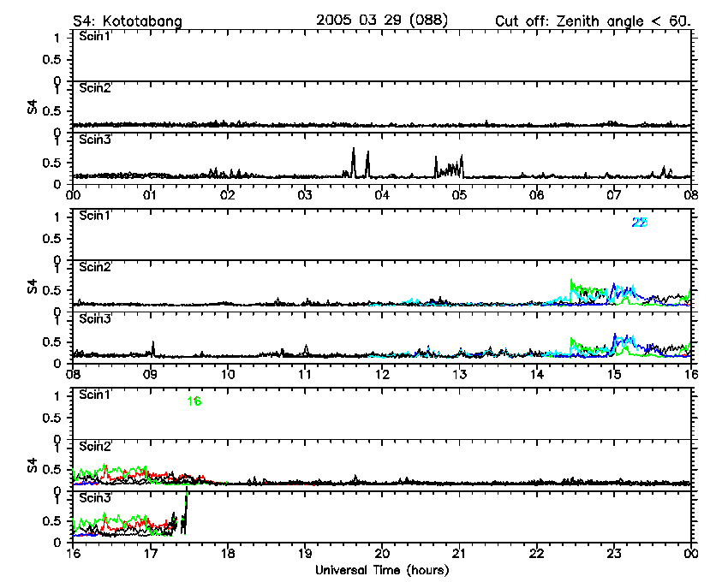This screenshot has height=582, width=728.
Task: Click the "S4" y-axis label of the 00–08 hour panel
Action: (32, 107)
